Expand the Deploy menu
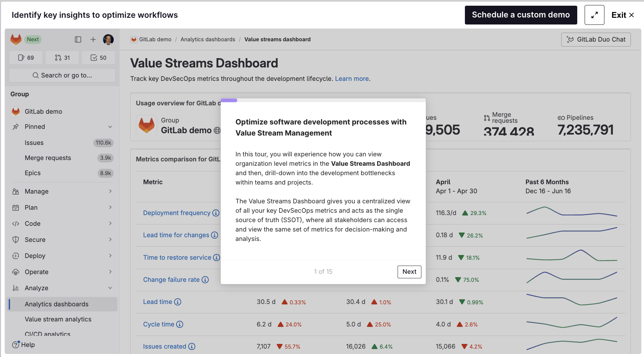 (x=62, y=256)
